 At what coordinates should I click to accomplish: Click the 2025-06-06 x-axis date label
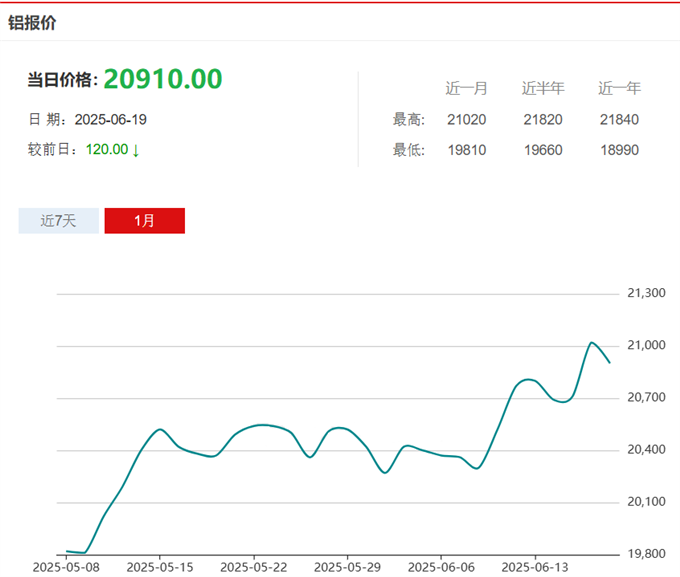pos(440,567)
